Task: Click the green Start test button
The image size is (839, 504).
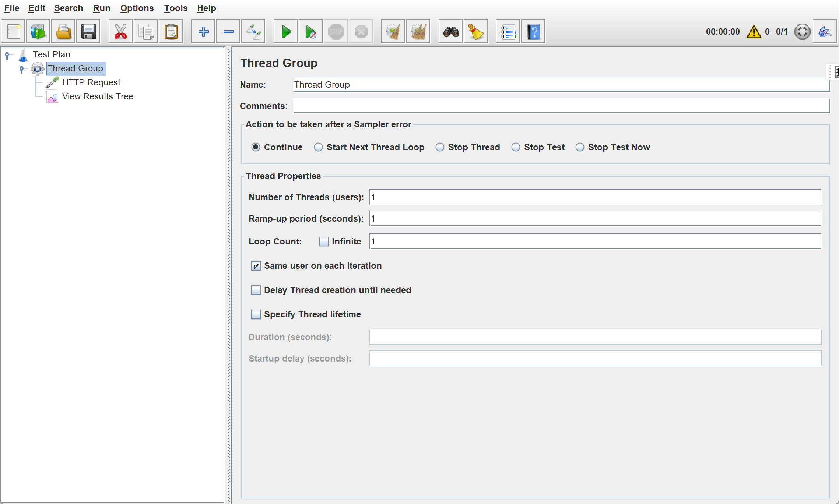Action: pyautogui.click(x=286, y=32)
